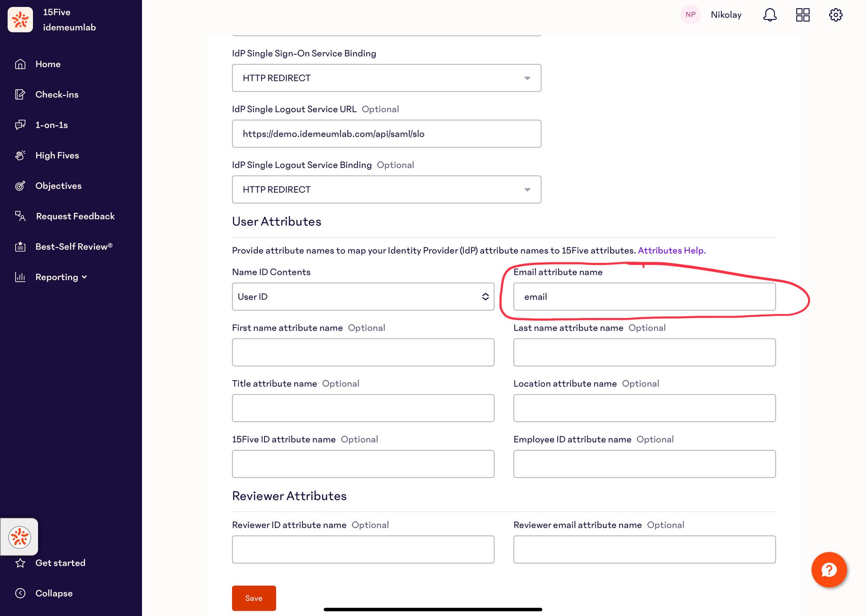The height and width of the screenshot is (616, 866).
Task: Click the Objectives target icon
Action: 20,186
